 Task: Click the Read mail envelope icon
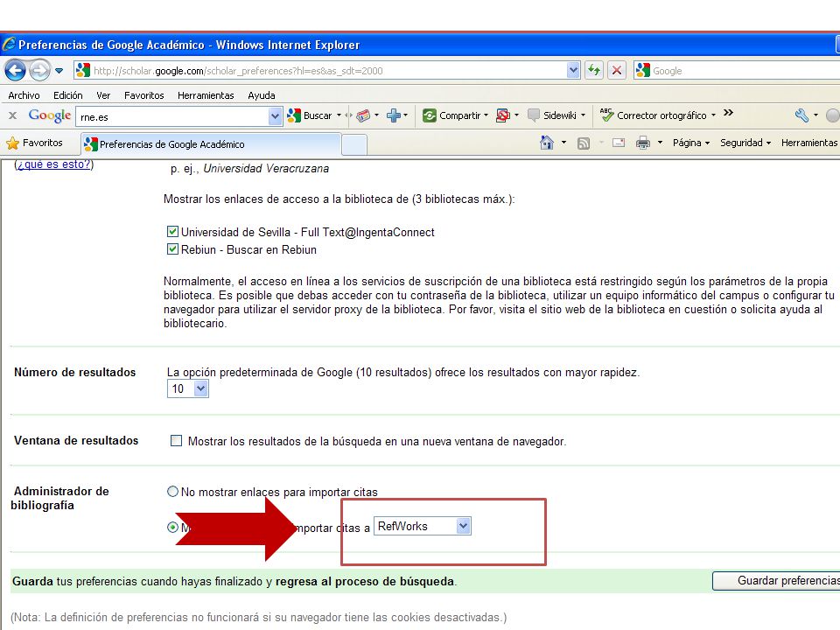pos(619,143)
